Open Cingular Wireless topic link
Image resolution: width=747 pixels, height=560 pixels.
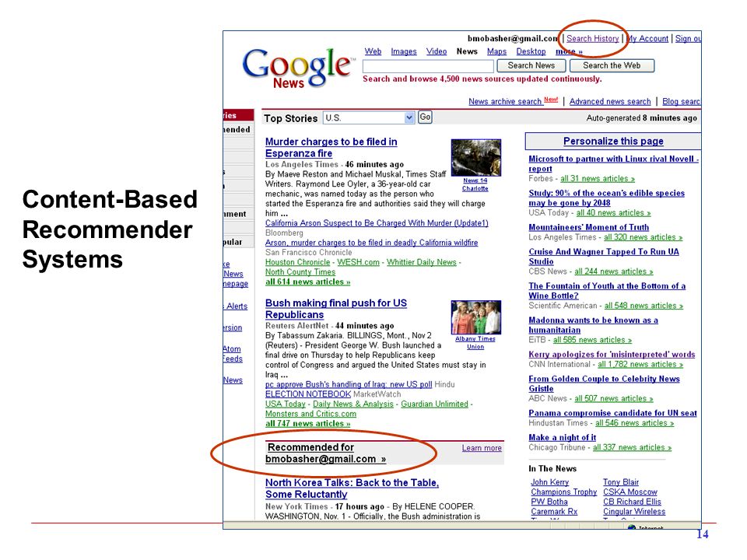click(x=634, y=512)
